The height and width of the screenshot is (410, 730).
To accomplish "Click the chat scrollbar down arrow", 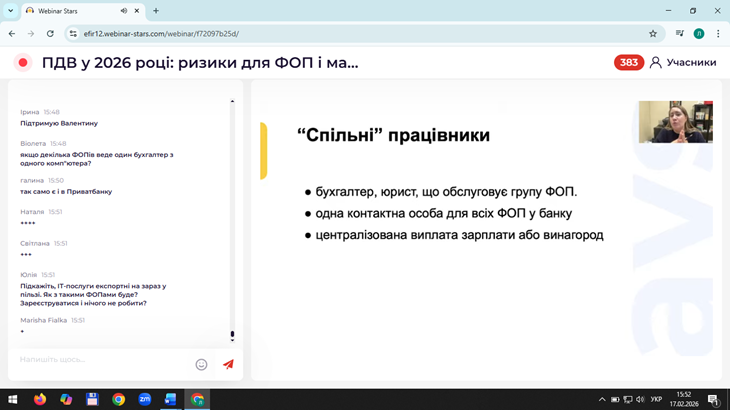I will [232, 340].
